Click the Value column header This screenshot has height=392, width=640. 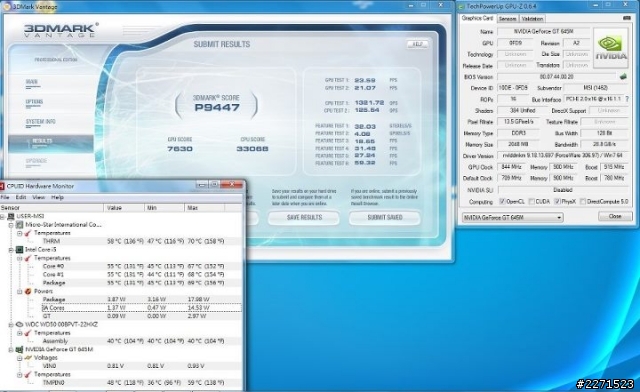coord(124,208)
